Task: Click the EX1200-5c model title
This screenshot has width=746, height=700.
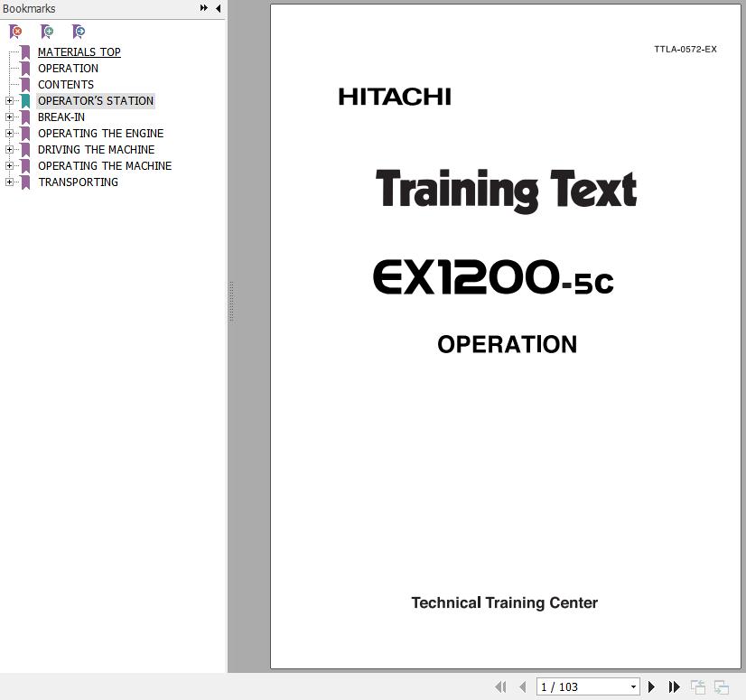Action: coord(493,277)
